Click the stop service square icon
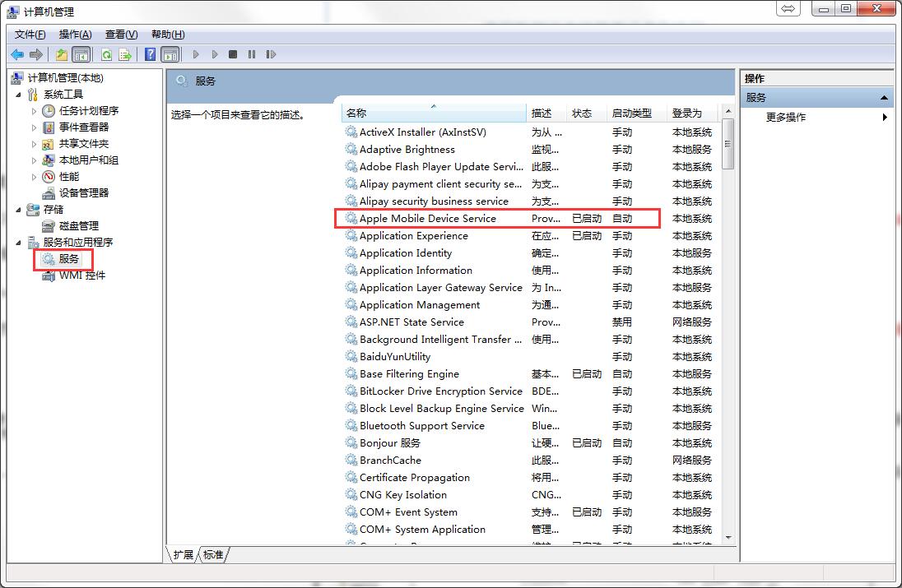This screenshot has height=588, width=902. point(233,54)
